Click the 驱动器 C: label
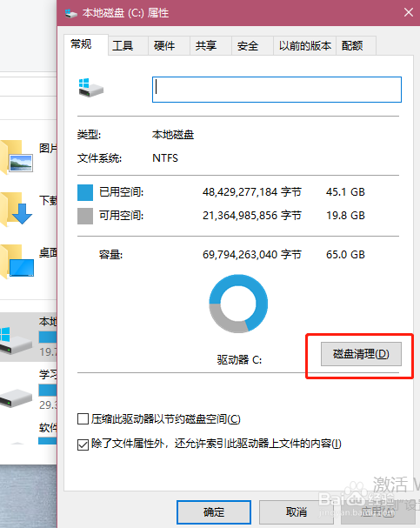The height and width of the screenshot is (528, 420). tap(239, 360)
